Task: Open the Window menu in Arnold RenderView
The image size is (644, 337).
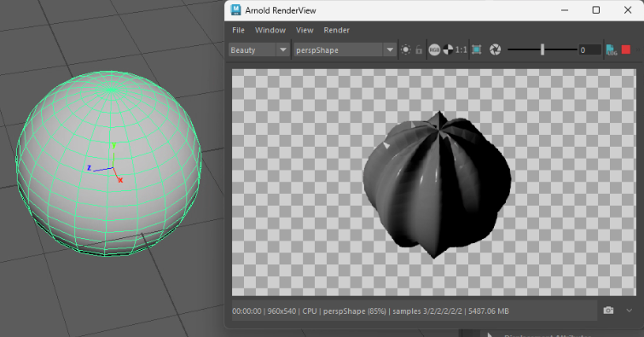Action: click(270, 30)
